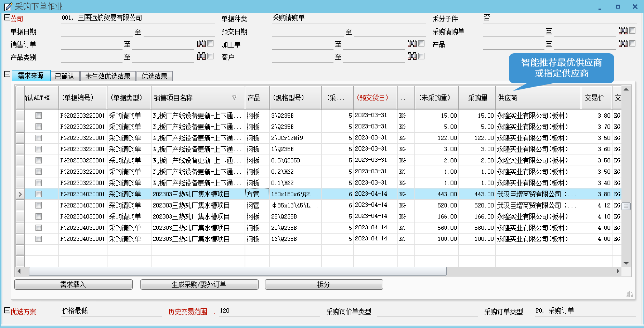
Task: Click the vertical scrollbar thumb
Action: pyautogui.click(x=626, y=206)
